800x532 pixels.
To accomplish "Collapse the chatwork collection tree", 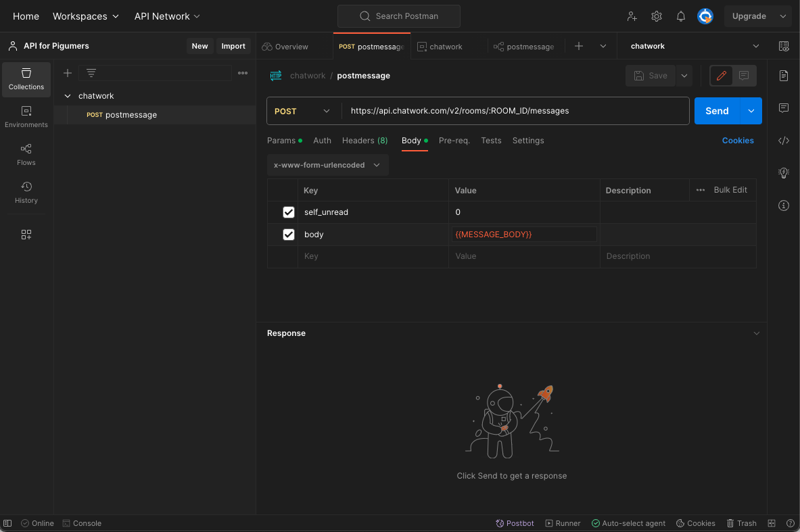I will tap(68, 96).
